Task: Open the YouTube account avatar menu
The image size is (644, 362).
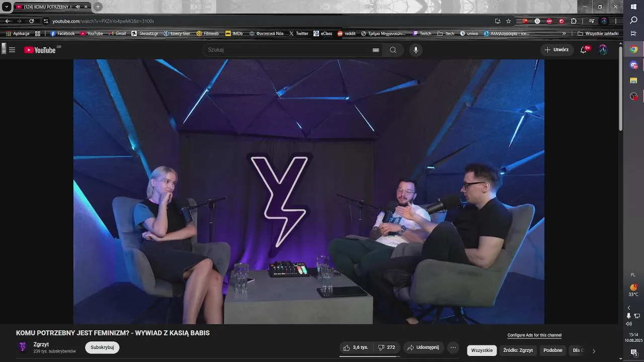Action: pos(603,50)
